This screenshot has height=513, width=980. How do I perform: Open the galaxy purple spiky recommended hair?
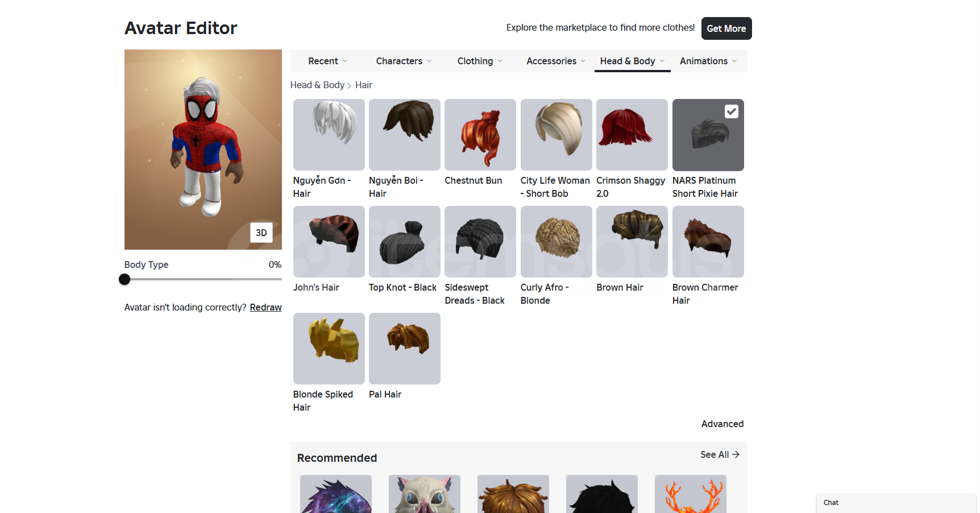tap(336, 494)
